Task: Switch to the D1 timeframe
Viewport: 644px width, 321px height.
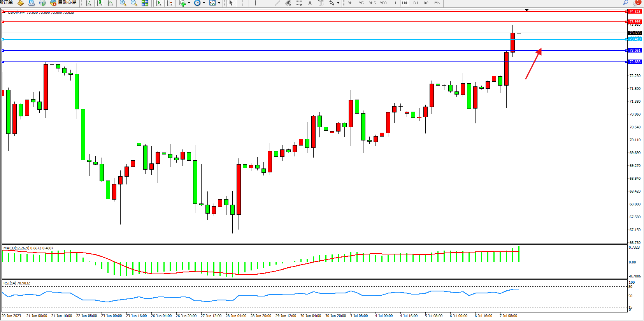Action: coord(416,3)
